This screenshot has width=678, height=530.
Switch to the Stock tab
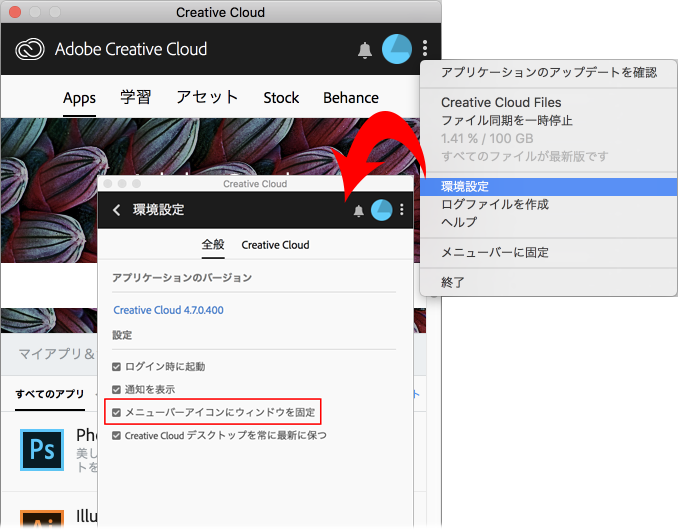[281, 98]
